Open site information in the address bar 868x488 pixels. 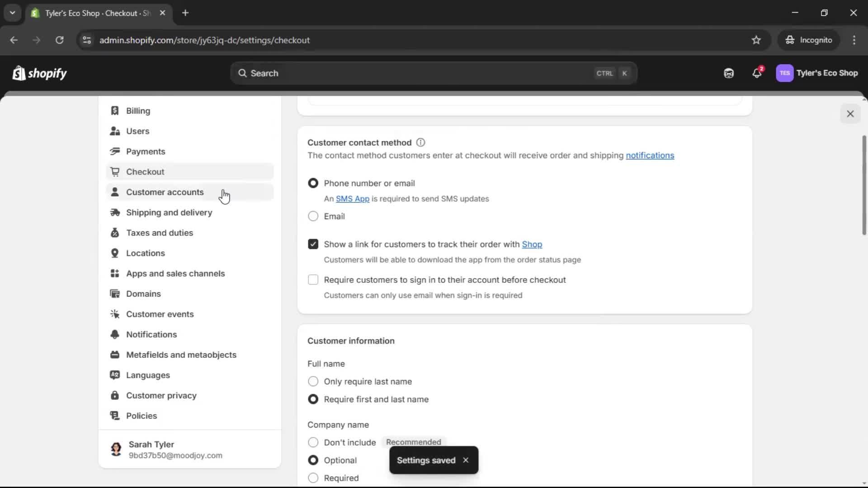click(x=86, y=40)
